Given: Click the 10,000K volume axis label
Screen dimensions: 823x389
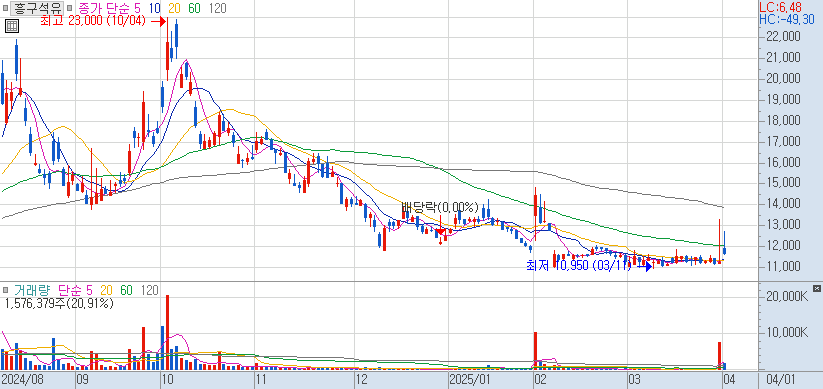Looking at the screenshot, I should coord(787,333).
